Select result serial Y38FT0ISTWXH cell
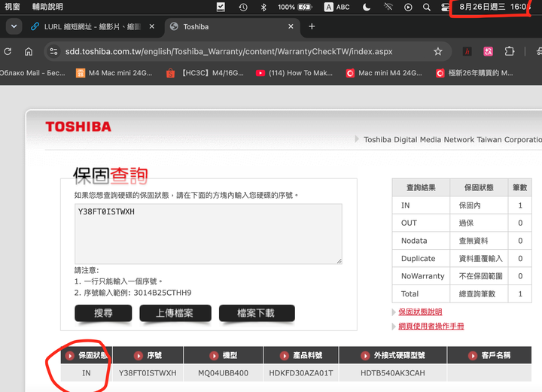Screen dimensions: 542x392 coord(148,373)
